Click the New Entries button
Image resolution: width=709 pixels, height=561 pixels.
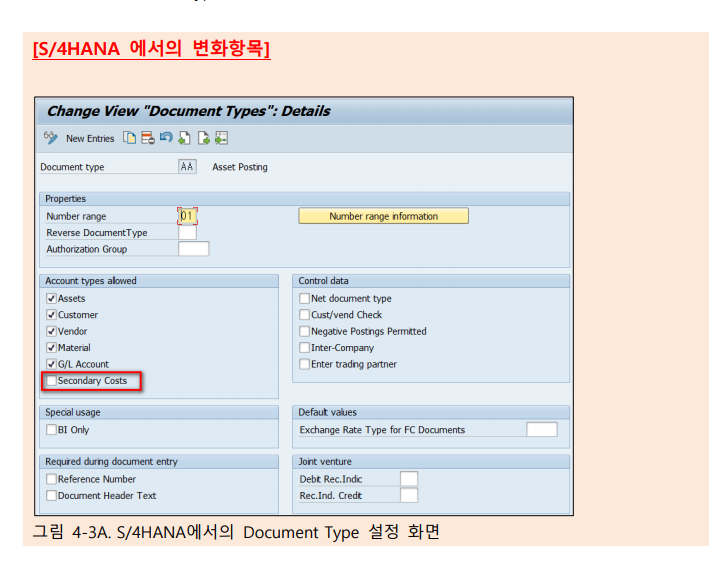coord(90,138)
